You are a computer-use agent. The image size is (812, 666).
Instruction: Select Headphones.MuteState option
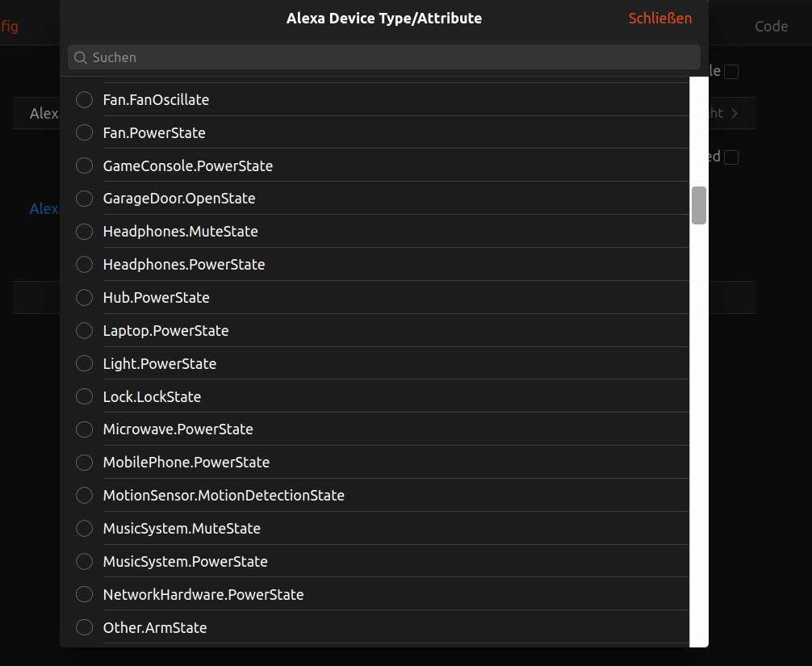[x=84, y=232]
